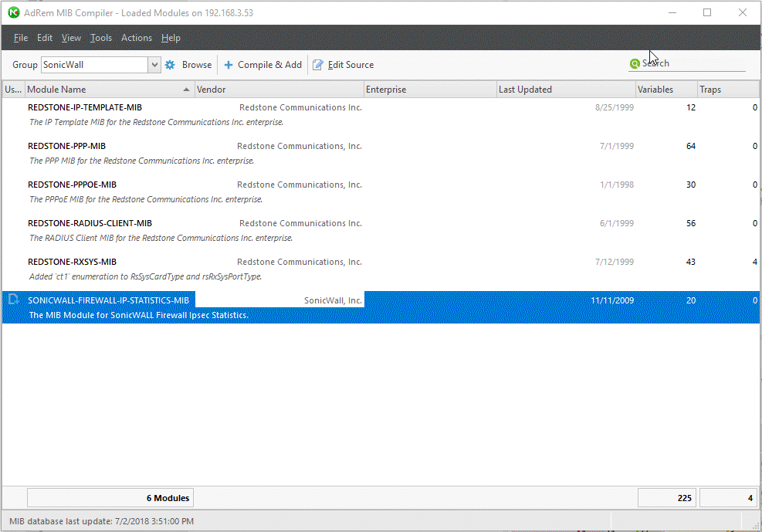Viewport: 762px width, 532px height.
Task: Select the REDSTONE-PPP-MIB module row
Action: point(381,153)
